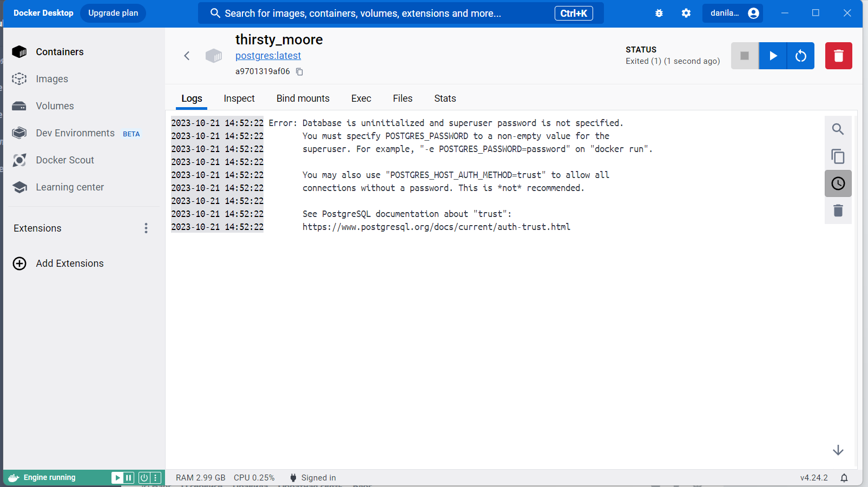
Task: Click the Exited (1) status text
Action: (x=673, y=61)
